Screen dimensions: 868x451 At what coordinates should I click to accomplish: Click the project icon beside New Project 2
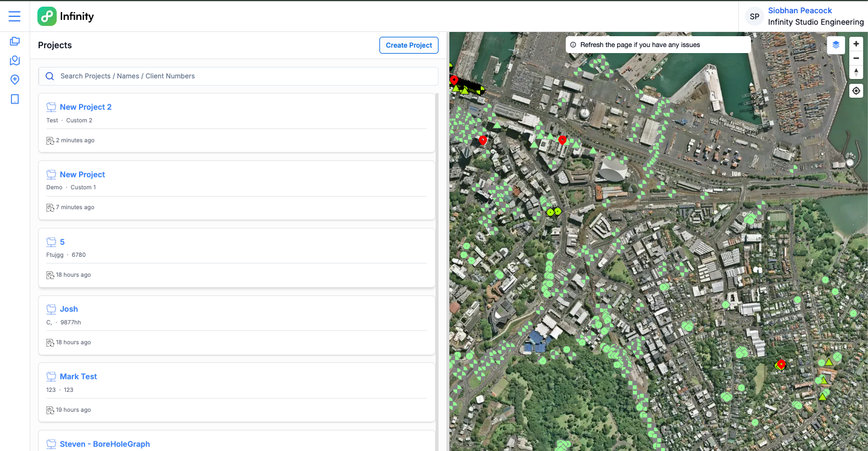point(51,107)
